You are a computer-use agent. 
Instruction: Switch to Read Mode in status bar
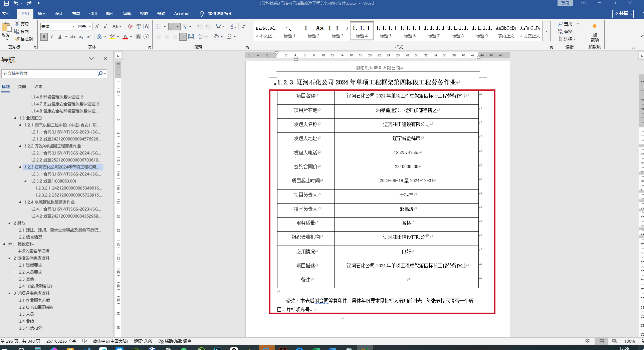(588, 341)
